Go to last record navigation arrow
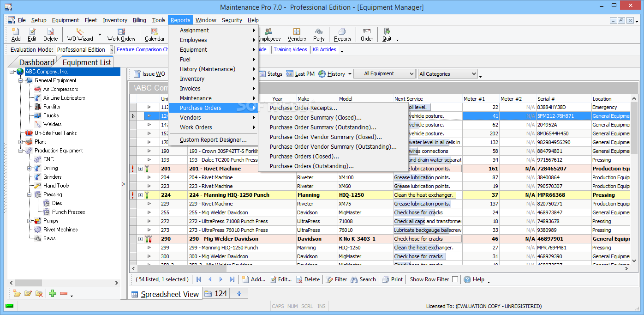Viewport: 644px width, 315px height. tap(232, 279)
